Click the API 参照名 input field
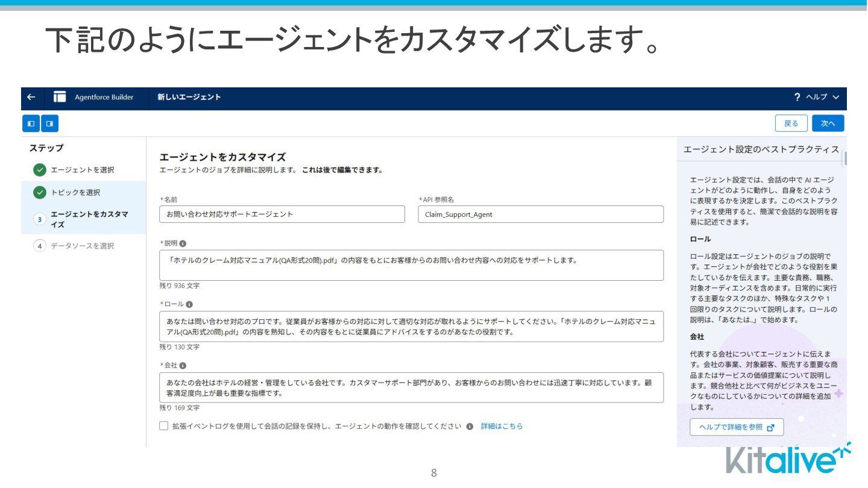Viewport: 868px width, 488px height. tap(541, 214)
